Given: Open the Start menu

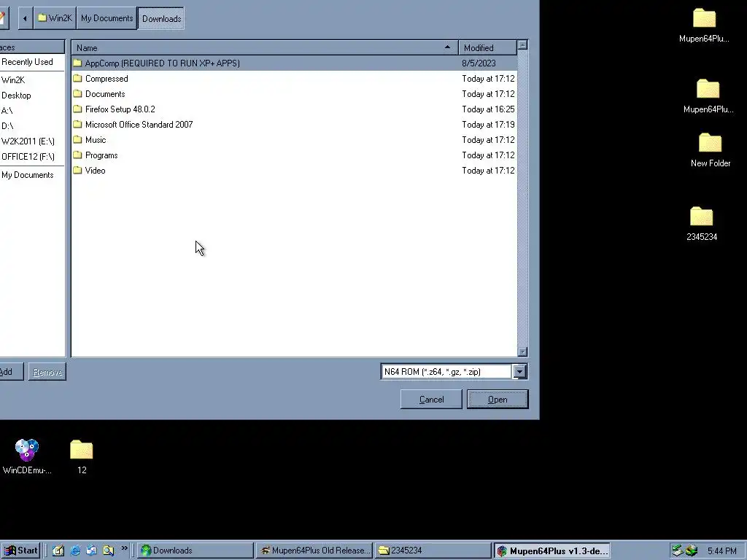Looking at the screenshot, I should coord(20,551).
